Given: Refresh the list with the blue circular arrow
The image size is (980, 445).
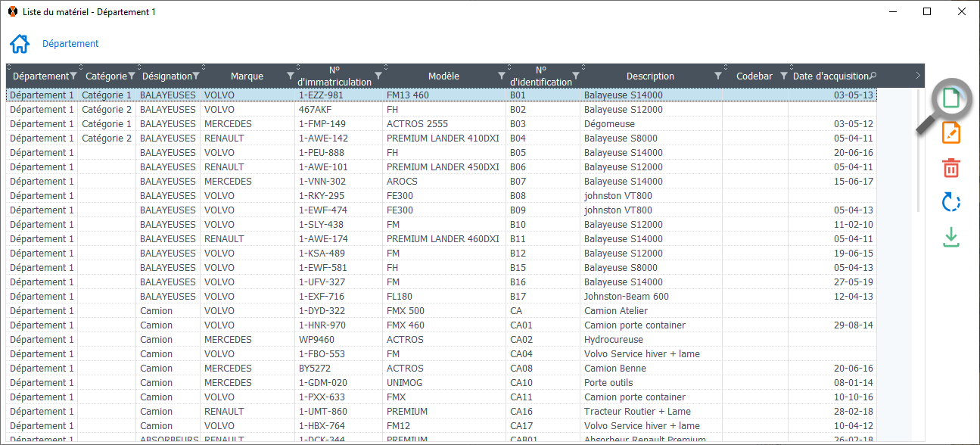Looking at the screenshot, I should tap(951, 203).
